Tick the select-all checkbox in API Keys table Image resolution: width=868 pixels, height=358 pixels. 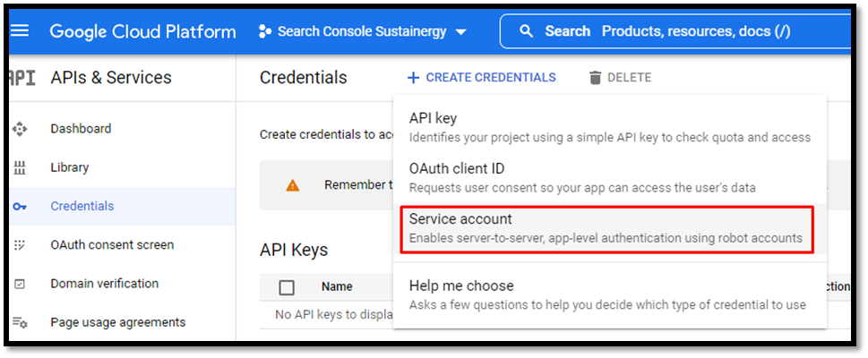[287, 287]
